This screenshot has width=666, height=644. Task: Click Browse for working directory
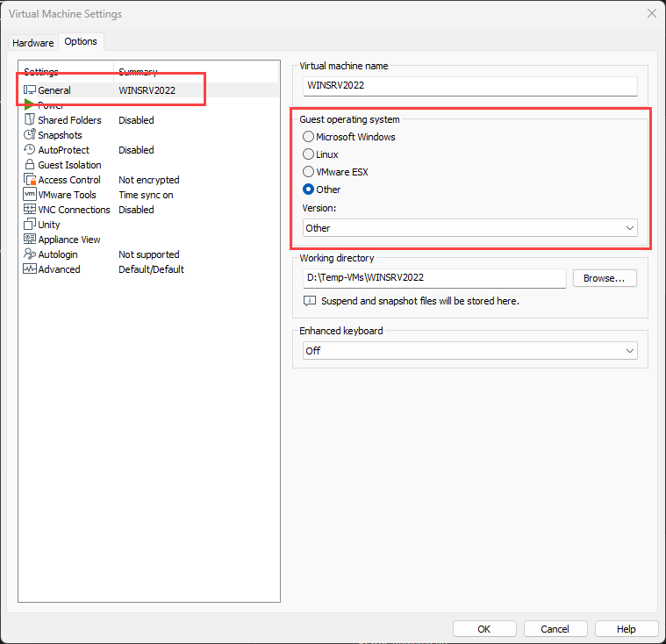point(605,278)
